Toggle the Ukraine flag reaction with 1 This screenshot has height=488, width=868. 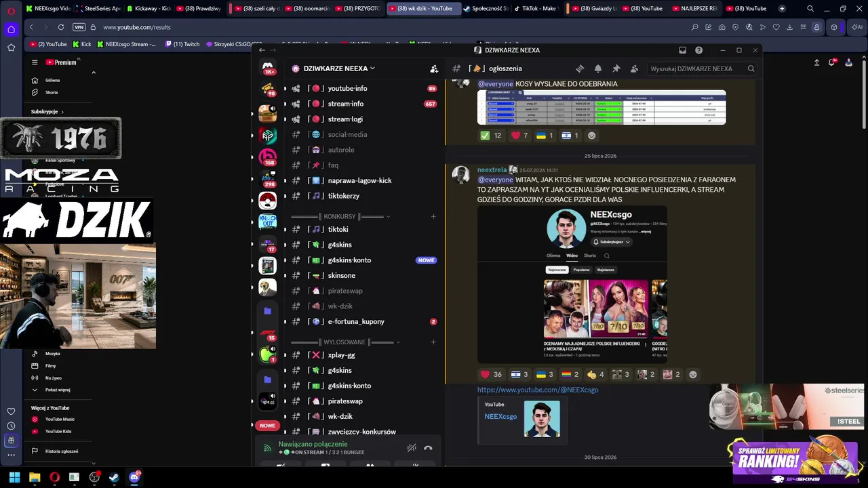point(545,136)
